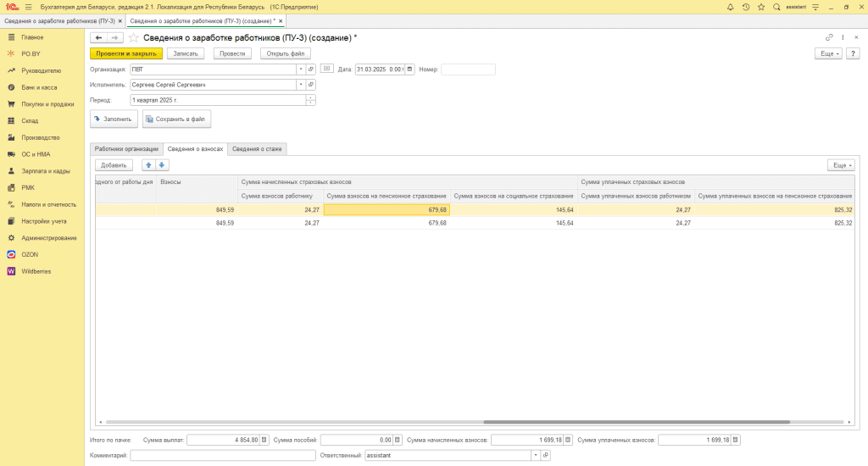Image resolution: width=868 pixels, height=466 pixels.
Task: Open calculator for Сумма пособий
Action: 397,440
